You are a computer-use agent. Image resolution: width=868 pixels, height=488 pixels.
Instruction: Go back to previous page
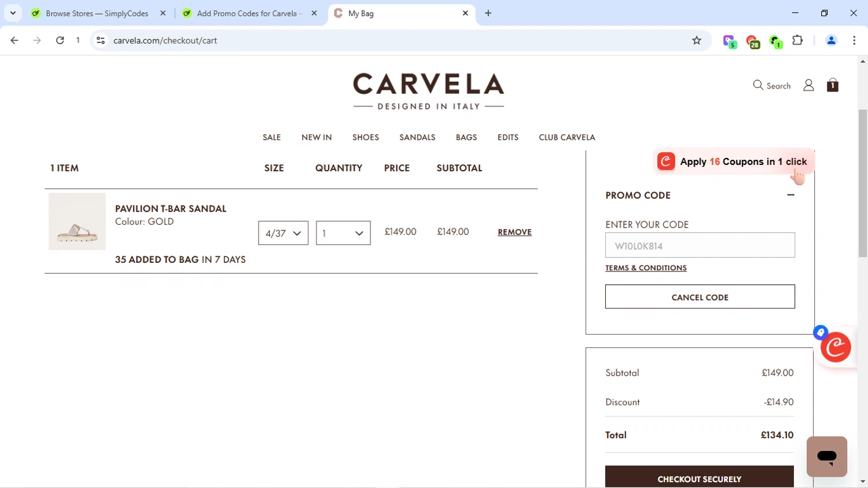14,40
